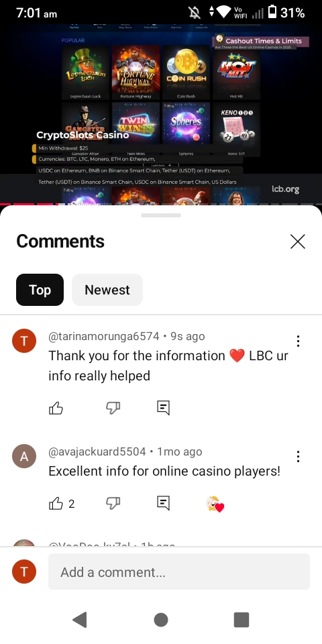Dislike the tarinamorunga6574 comment
This screenshot has height=644, width=322.
(113, 408)
